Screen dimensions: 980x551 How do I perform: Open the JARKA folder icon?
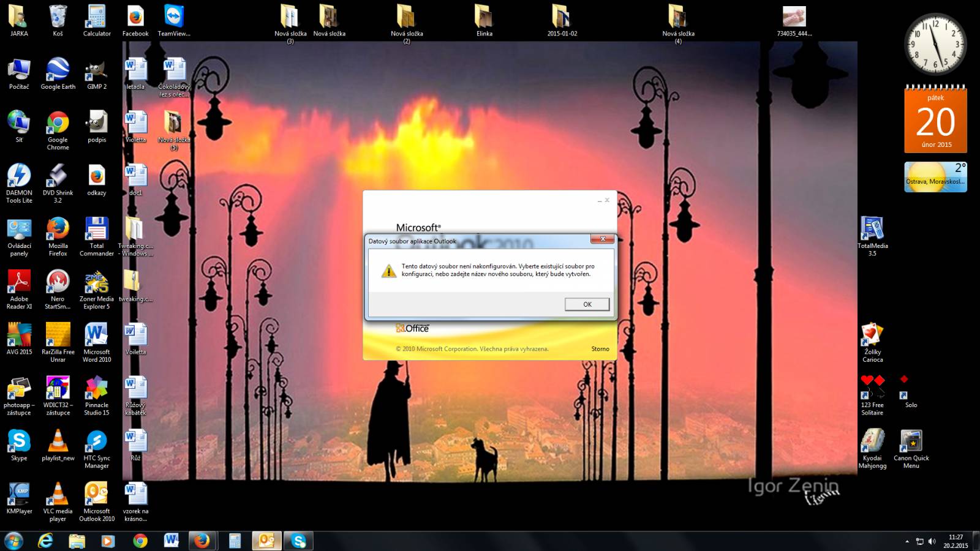click(x=19, y=20)
